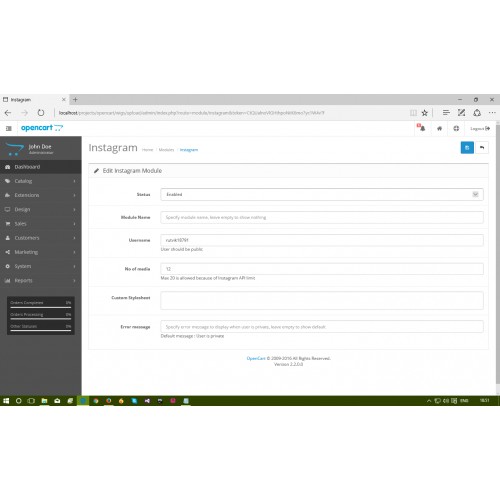Viewport: 500px width, 500px height.
Task: Expand the Extensions sidebar menu
Action: point(41,195)
